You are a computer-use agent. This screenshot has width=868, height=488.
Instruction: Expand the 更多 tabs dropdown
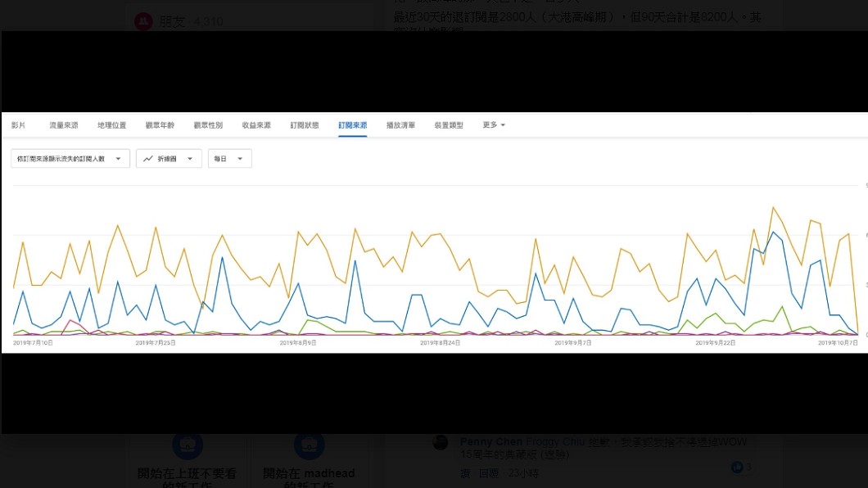pyautogui.click(x=494, y=125)
